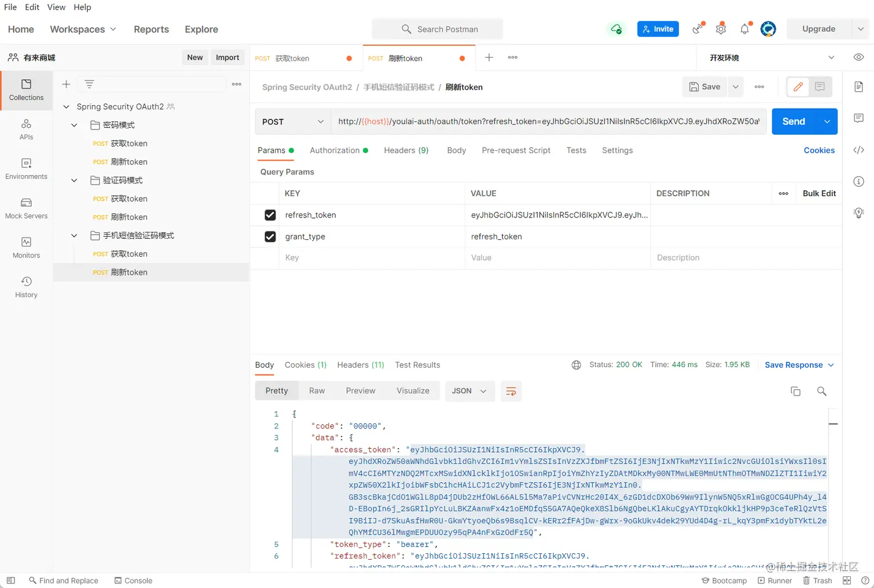Open the View menu
Viewport: 874px width, 588px height.
[x=56, y=7]
